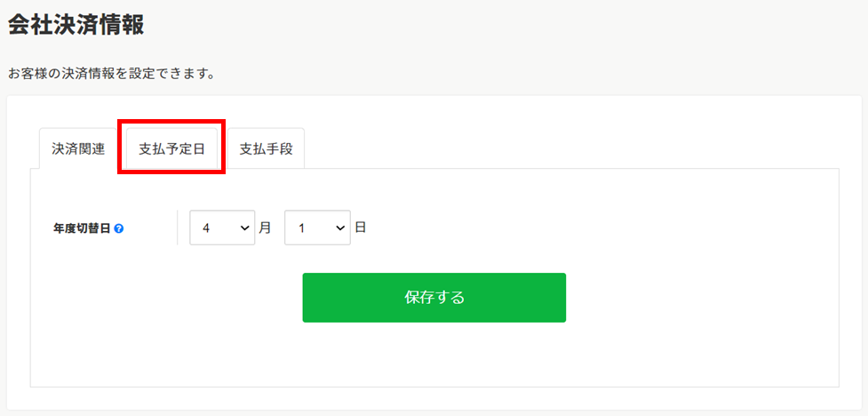Click the 年度切替日 field label
Image resolution: width=868 pixels, height=416 pixels.
tap(82, 228)
